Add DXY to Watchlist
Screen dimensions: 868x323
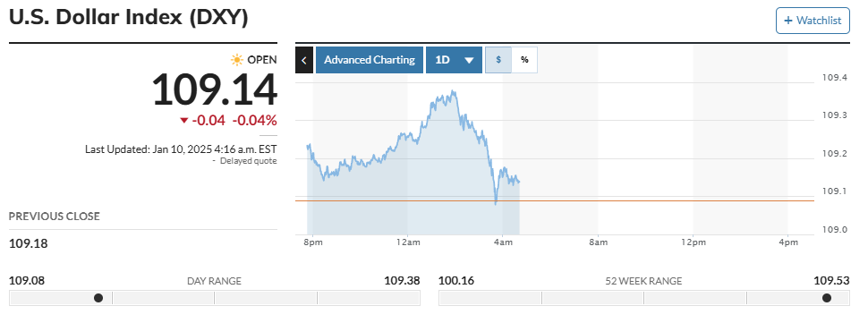click(813, 21)
